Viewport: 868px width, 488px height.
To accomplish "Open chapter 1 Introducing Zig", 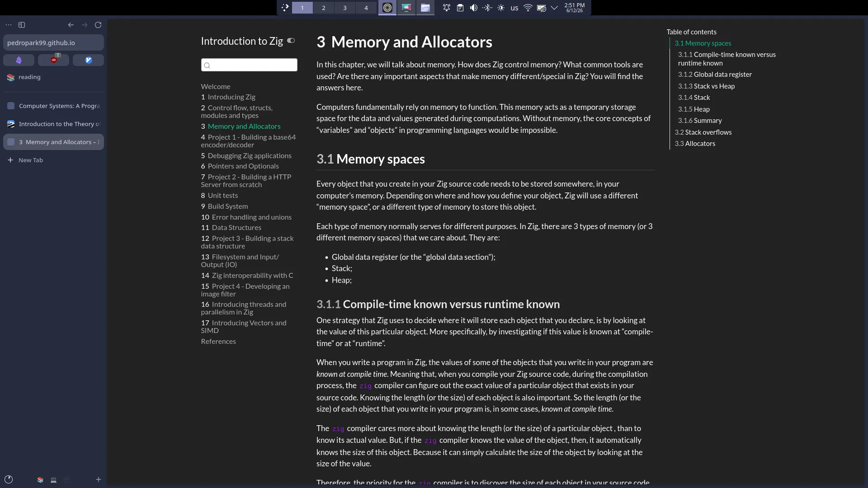I will pyautogui.click(x=228, y=97).
